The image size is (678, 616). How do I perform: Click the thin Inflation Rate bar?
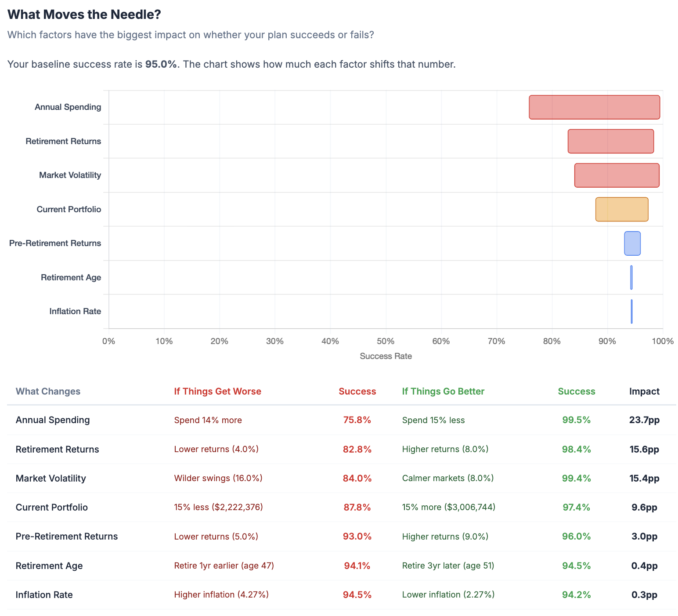click(631, 312)
